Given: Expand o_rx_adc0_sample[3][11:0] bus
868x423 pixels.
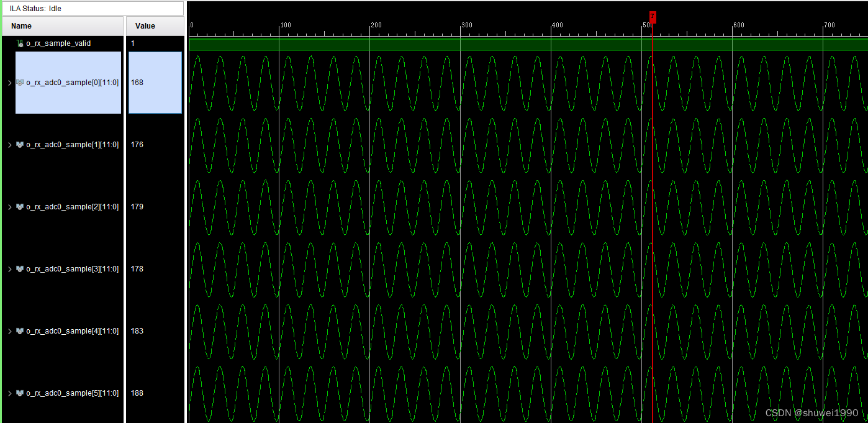Looking at the screenshot, I should tap(9, 269).
